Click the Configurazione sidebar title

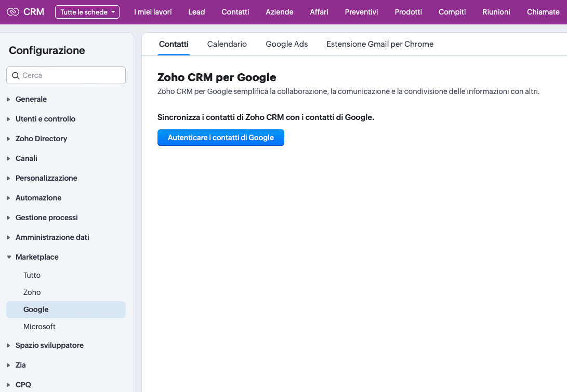point(47,50)
